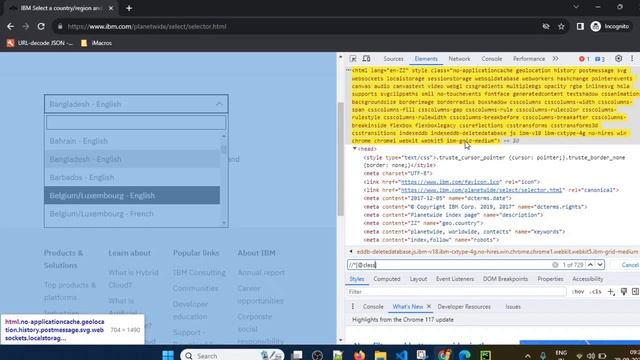Show more DevTools tabs chevron
The width and height of the screenshot is (640, 360).
[x=556, y=59]
